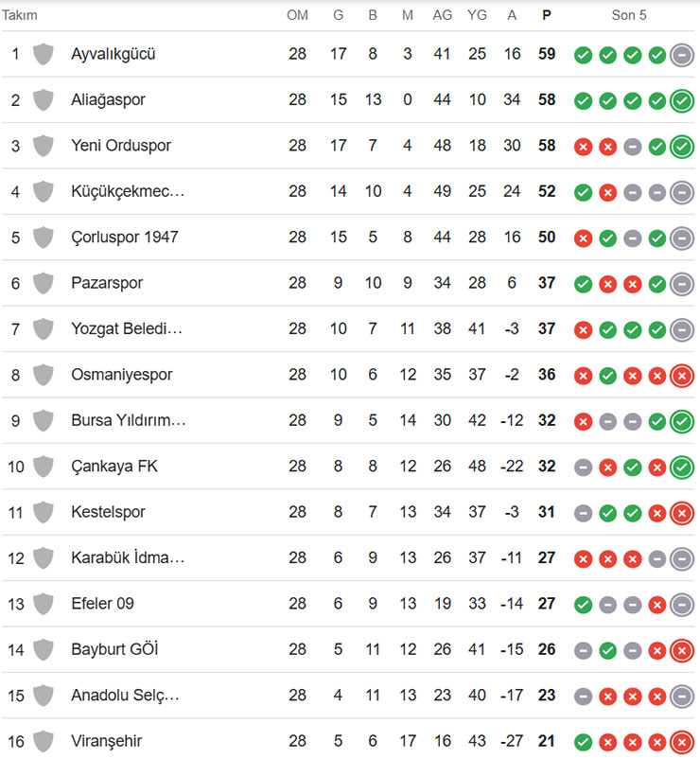Screen dimensions: 700x759
Task: Click Yeni Orduspor's first loss icon
Action: [x=583, y=147]
